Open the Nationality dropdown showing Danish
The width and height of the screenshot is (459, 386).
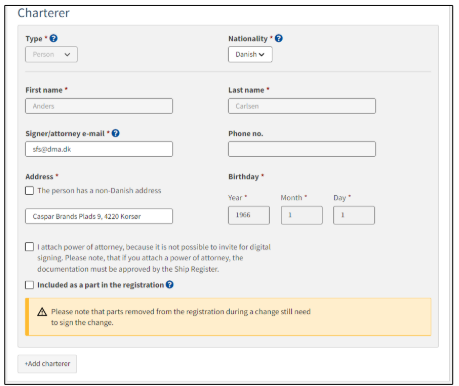(x=250, y=54)
